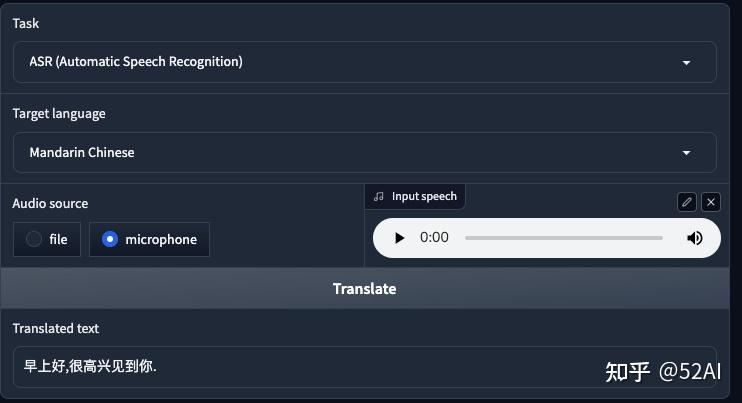Play the input speech audio
This screenshot has height=403, width=742.
(400, 238)
